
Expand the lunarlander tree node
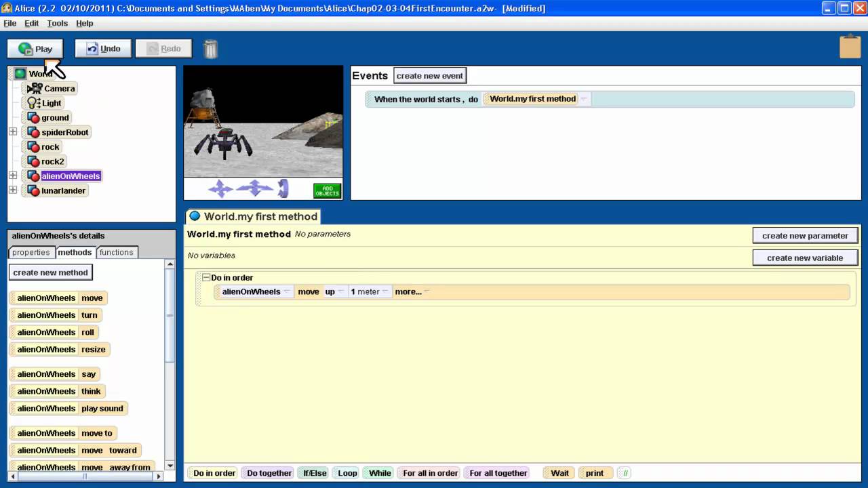[x=13, y=190]
